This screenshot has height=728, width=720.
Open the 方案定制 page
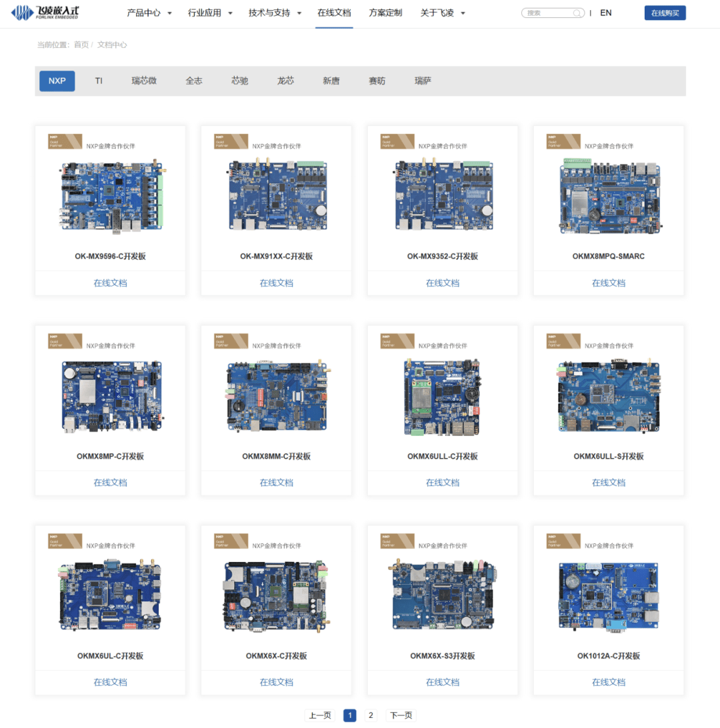385,13
